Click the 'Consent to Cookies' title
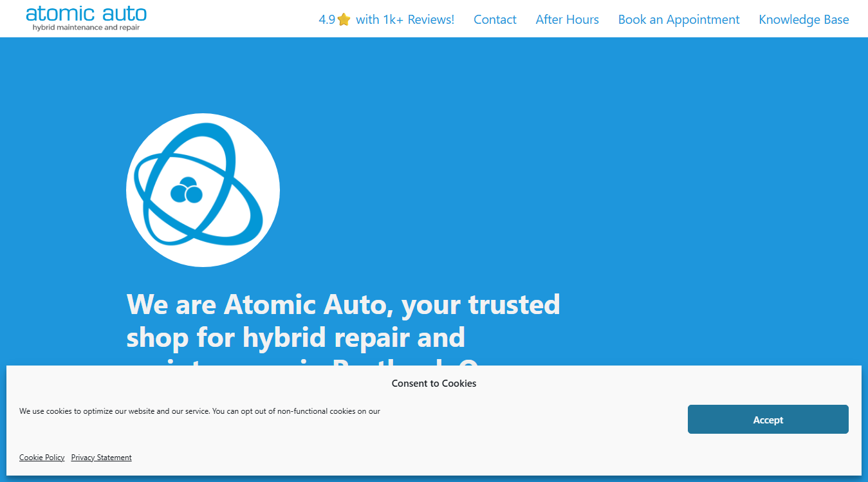 434,384
